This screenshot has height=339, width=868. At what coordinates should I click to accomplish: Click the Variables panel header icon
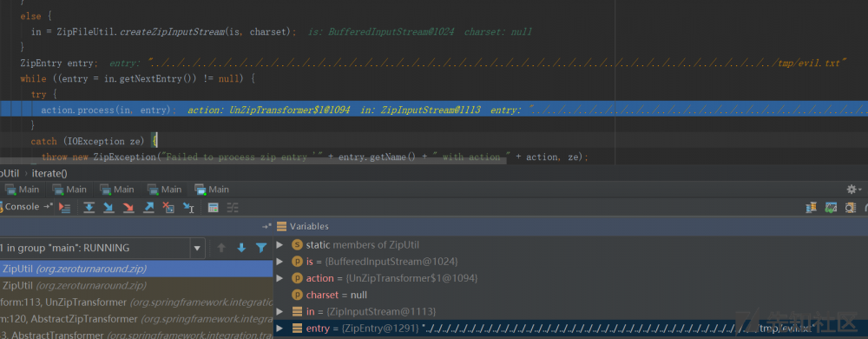point(281,226)
